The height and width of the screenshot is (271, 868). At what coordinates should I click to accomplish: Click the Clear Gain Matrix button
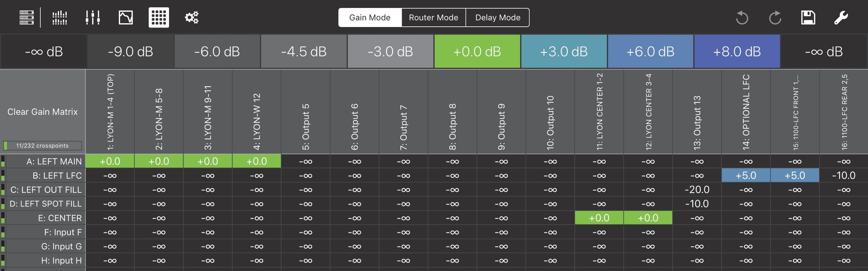pyautogui.click(x=42, y=112)
